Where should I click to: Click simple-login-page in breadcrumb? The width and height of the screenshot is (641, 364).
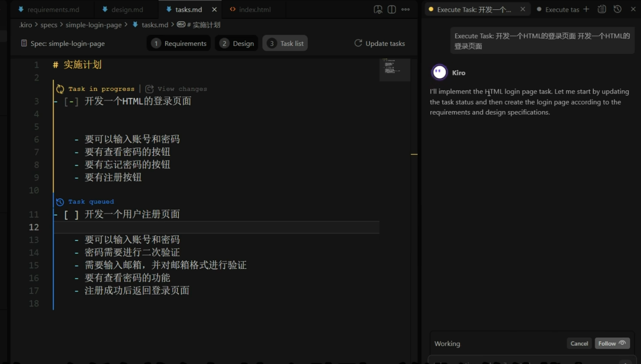tap(93, 25)
